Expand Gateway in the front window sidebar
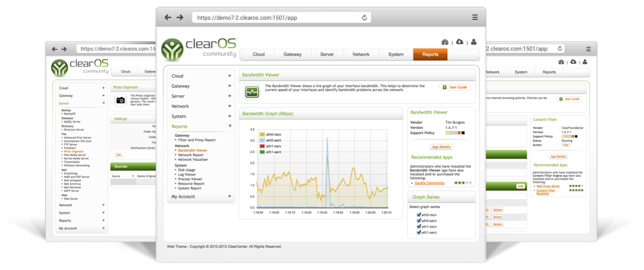 pos(201,86)
